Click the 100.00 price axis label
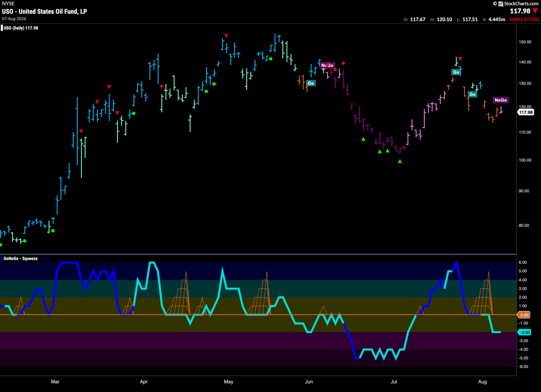The image size is (541, 392). (x=525, y=160)
